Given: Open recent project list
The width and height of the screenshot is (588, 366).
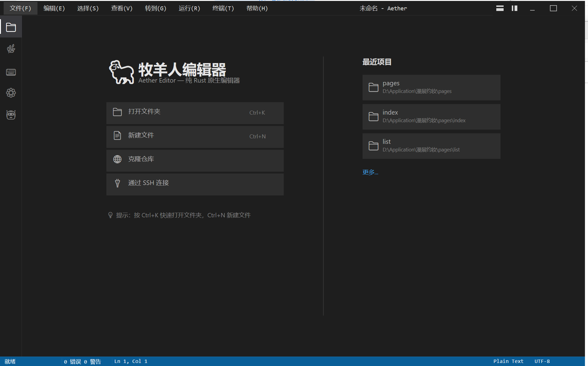Looking at the screenshot, I should point(431,146).
